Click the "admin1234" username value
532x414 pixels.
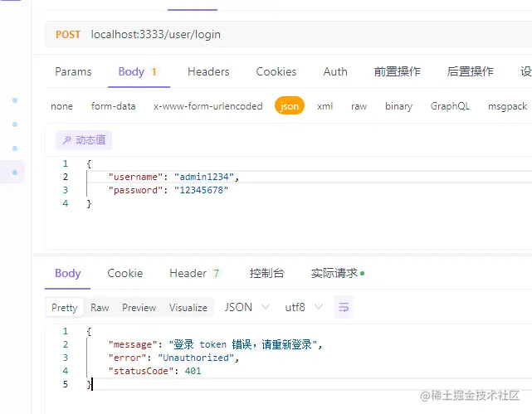(204, 177)
